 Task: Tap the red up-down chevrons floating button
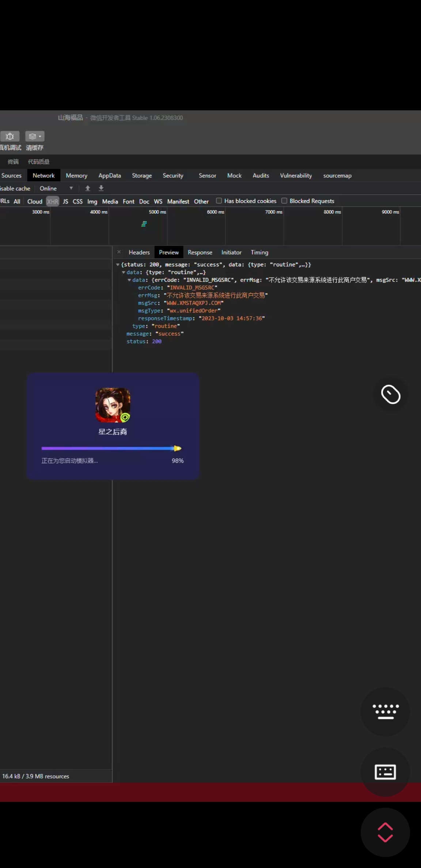(x=385, y=832)
